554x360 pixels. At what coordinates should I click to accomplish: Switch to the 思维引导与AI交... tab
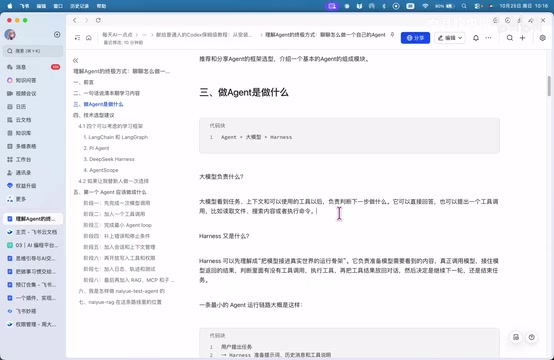[33, 258]
